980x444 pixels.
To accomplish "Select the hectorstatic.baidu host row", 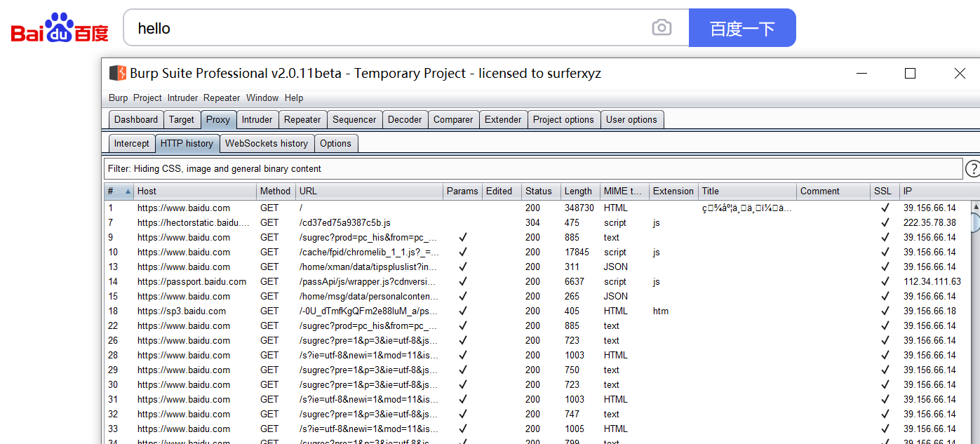I will tap(537, 222).
